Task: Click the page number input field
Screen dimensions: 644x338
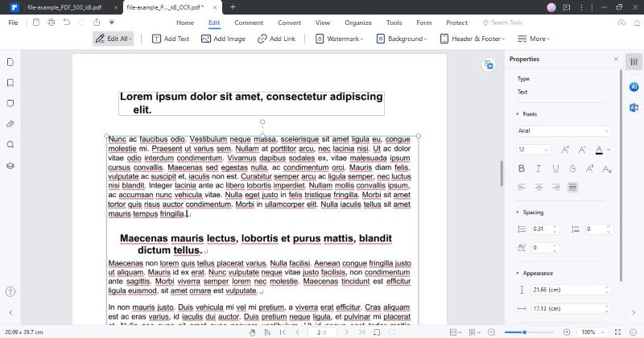Action: pyautogui.click(x=320, y=332)
